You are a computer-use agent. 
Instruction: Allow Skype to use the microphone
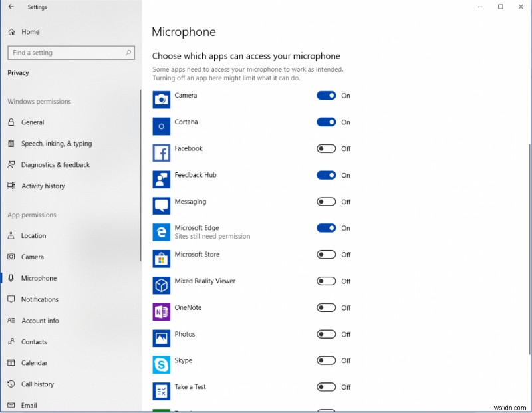pyautogui.click(x=326, y=361)
